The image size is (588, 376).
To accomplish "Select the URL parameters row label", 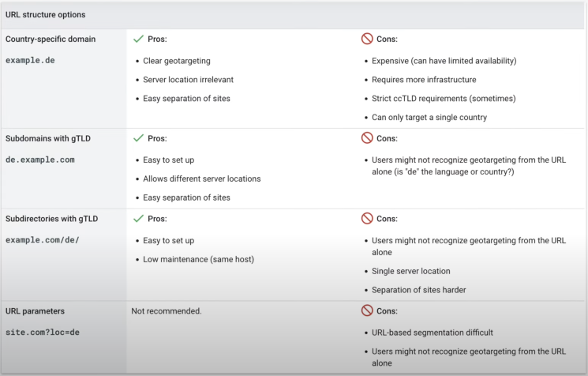I will point(35,311).
